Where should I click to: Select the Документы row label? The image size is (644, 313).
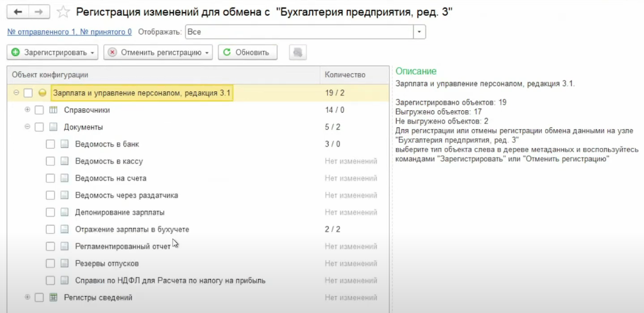point(83,127)
